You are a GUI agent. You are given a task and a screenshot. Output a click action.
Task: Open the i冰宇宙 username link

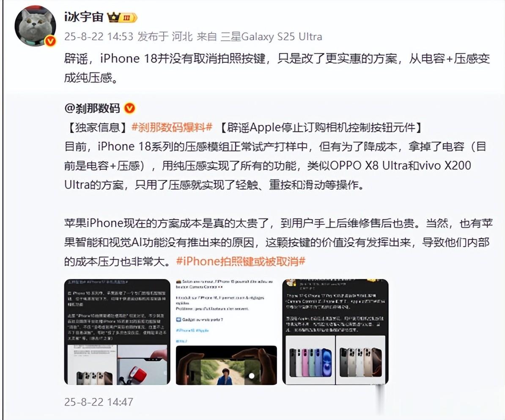coord(84,17)
